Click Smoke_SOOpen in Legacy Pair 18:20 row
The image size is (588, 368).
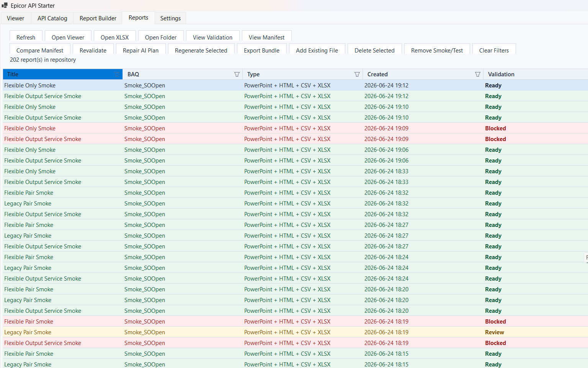tap(145, 300)
